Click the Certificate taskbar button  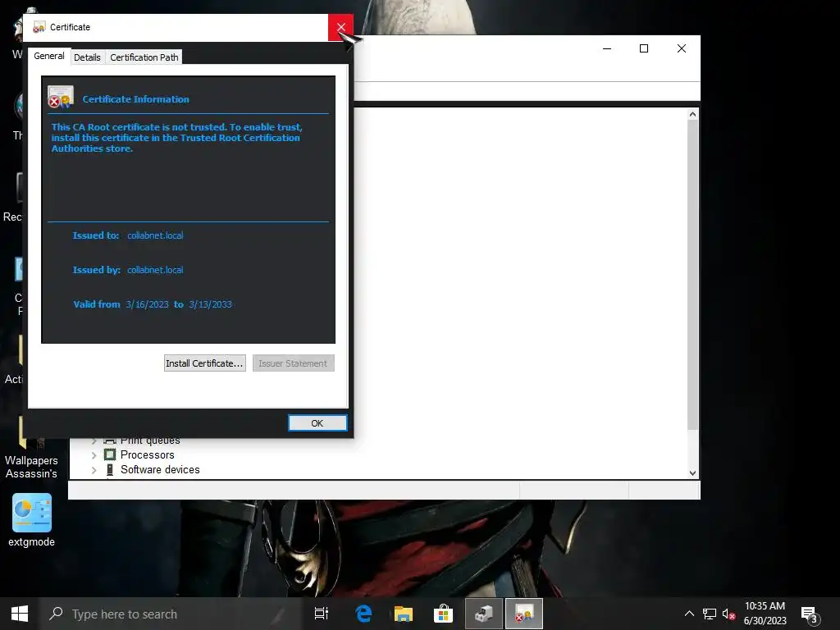pos(524,614)
